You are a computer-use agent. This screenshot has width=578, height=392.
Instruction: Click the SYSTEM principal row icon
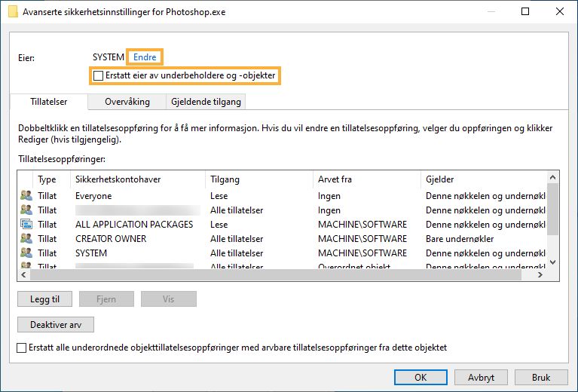click(x=26, y=253)
